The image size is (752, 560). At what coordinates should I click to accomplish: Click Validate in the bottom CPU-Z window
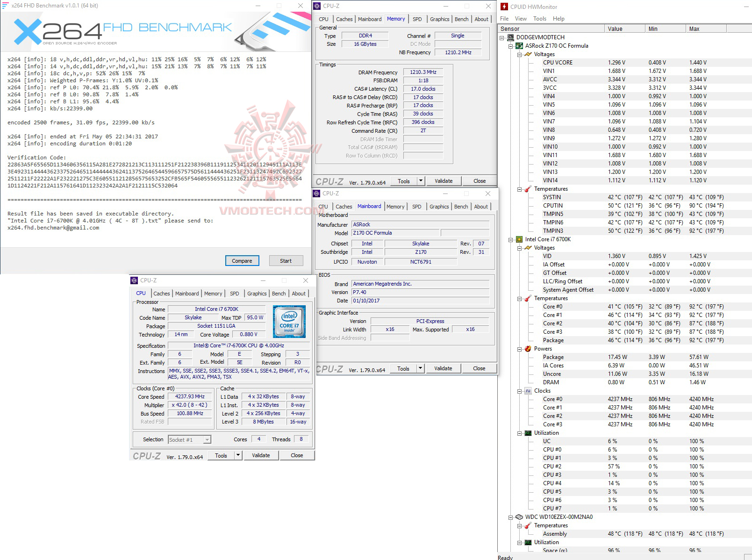pos(261,455)
